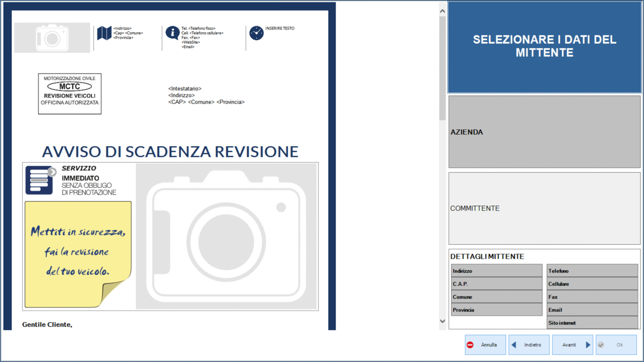Proceed with the Avanti button
The height and width of the screenshot is (362, 644).
pyautogui.click(x=572, y=345)
